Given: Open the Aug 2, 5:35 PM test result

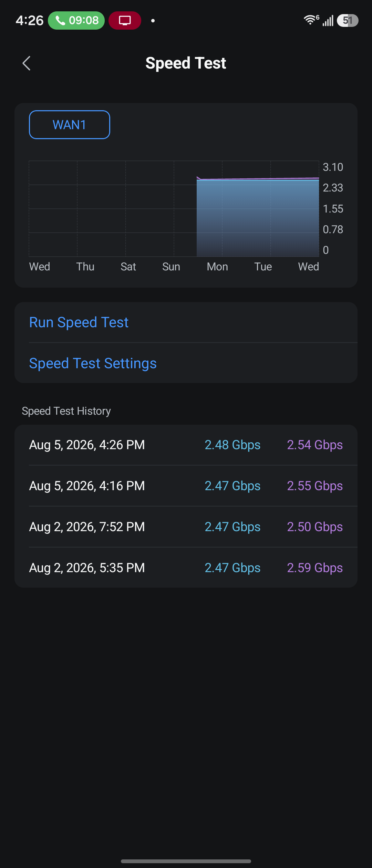Looking at the screenshot, I should click(186, 568).
